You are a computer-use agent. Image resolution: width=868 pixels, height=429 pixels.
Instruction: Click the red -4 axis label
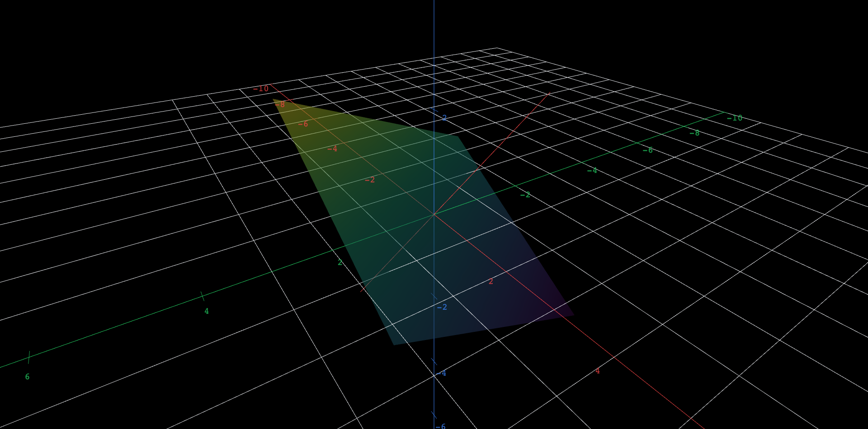(332, 149)
